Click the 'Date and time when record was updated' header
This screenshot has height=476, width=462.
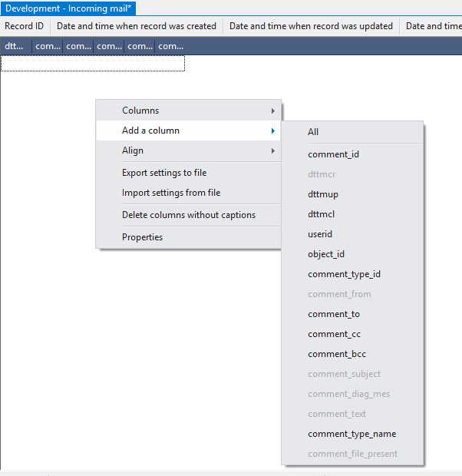point(311,26)
